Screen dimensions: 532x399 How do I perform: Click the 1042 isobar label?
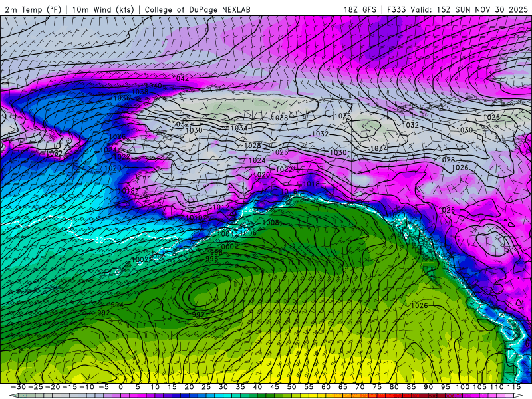tap(180, 78)
